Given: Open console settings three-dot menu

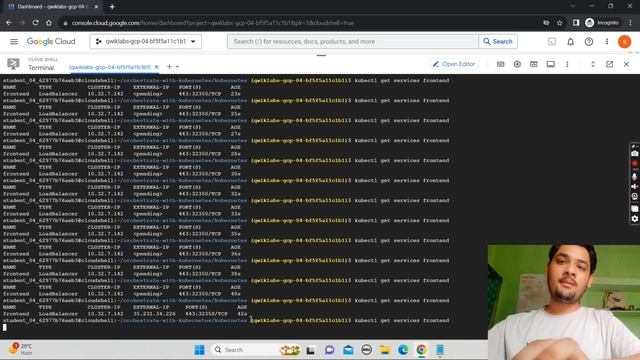Looking at the screenshot, I should [x=607, y=42].
